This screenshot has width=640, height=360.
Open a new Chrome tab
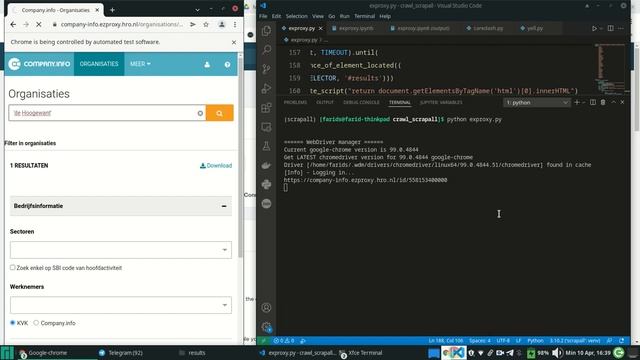(112, 10)
